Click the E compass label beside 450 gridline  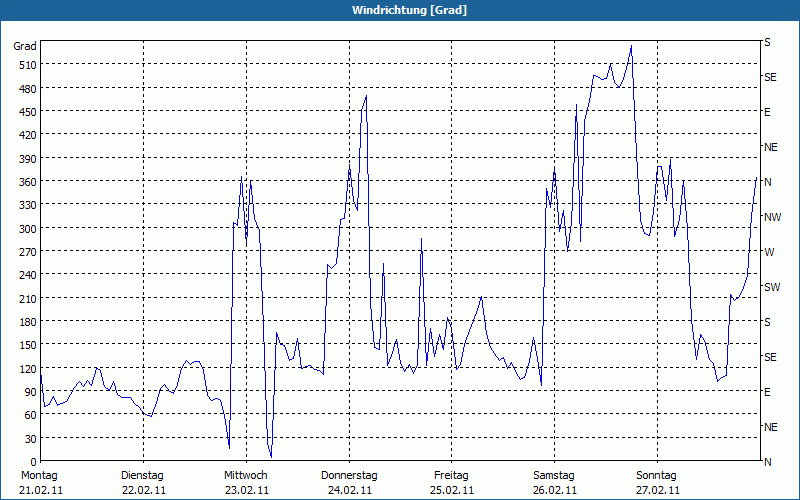(x=767, y=112)
